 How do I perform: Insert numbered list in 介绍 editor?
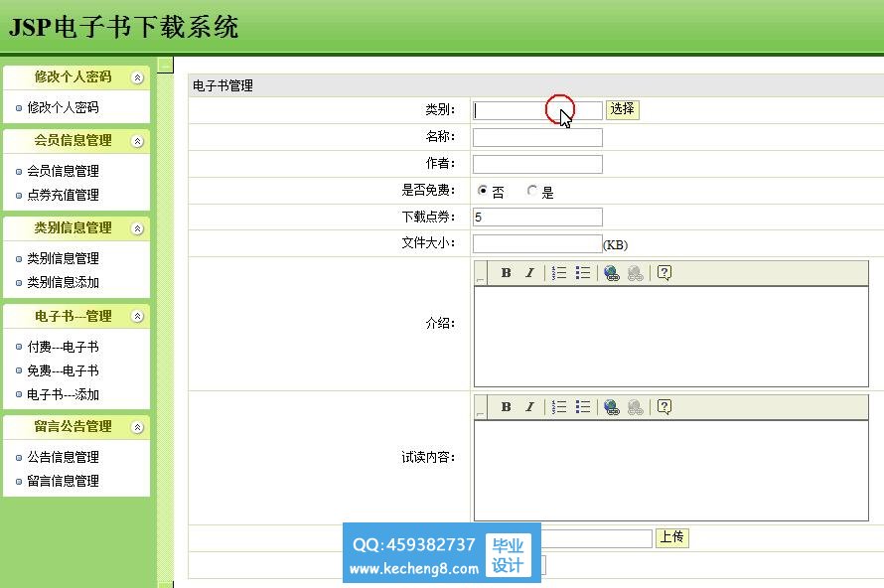(558, 273)
